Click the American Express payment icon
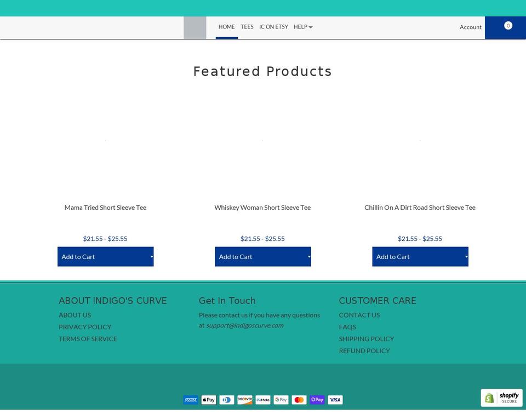 point(191,400)
